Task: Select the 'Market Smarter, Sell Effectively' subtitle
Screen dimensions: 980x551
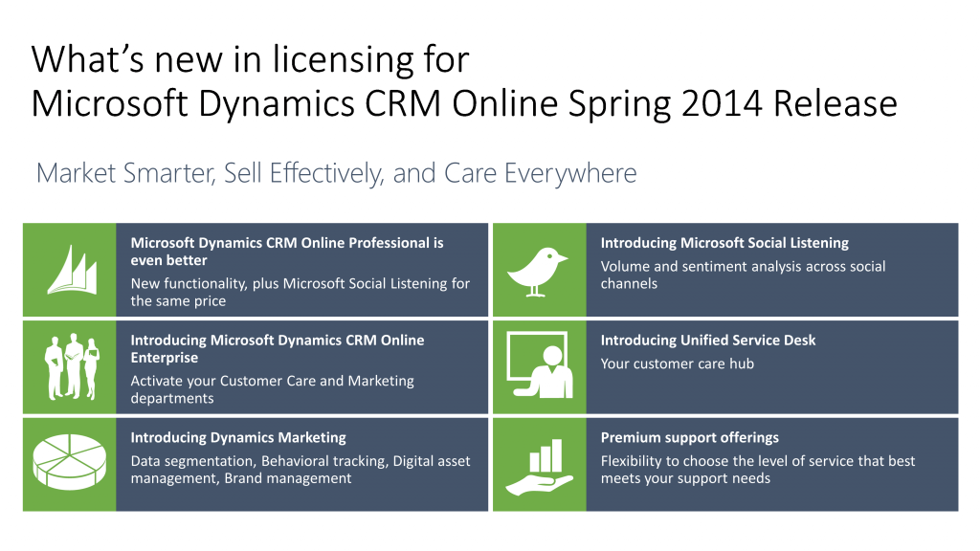Action: pos(336,173)
